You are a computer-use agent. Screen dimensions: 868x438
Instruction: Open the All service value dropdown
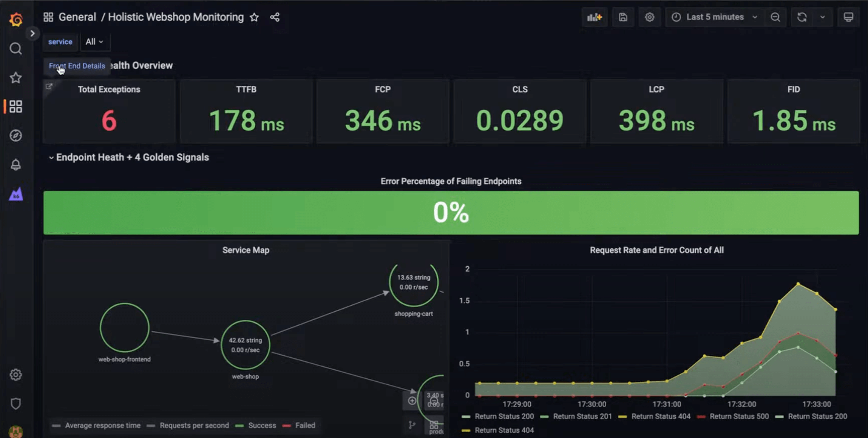tap(95, 42)
